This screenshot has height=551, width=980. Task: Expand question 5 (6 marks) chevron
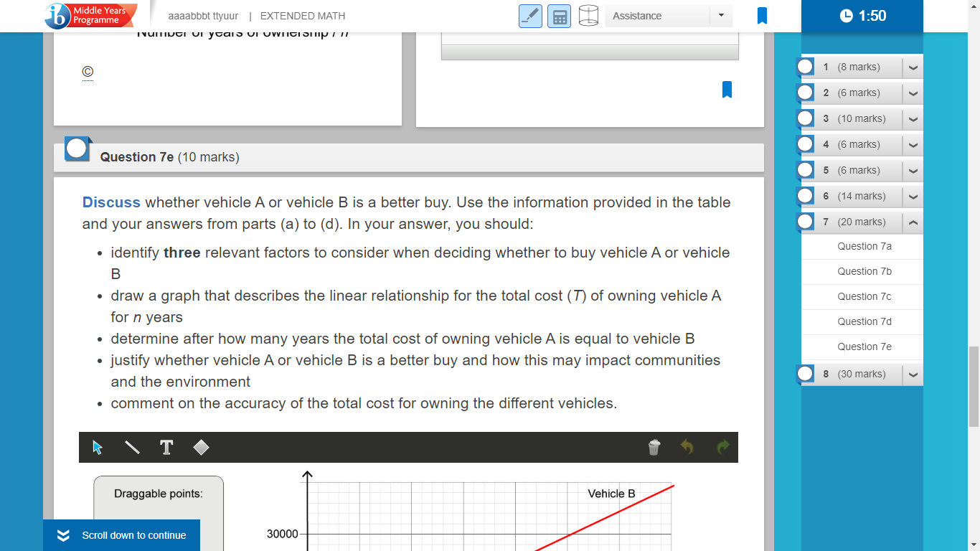tap(913, 170)
